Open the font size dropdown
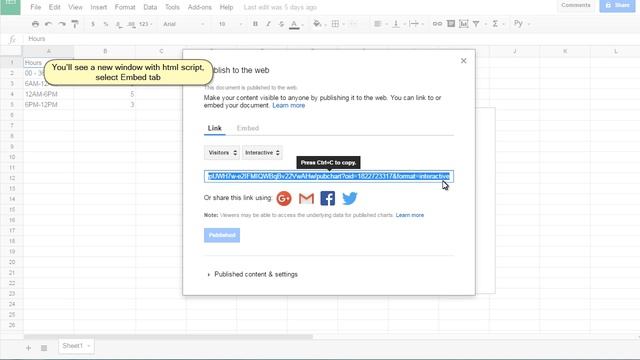Screen dimensions: 640x360 click(x=230, y=24)
